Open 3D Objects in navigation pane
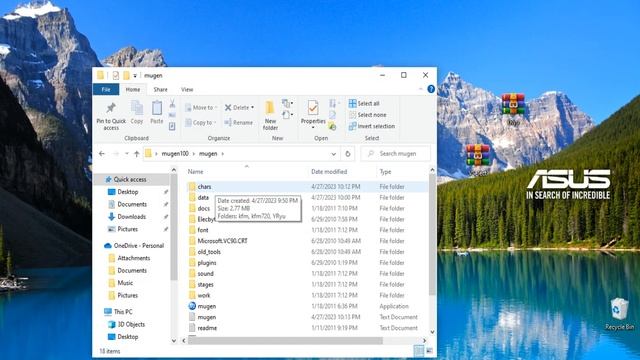640x360 pixels. (x=131, y=324)
